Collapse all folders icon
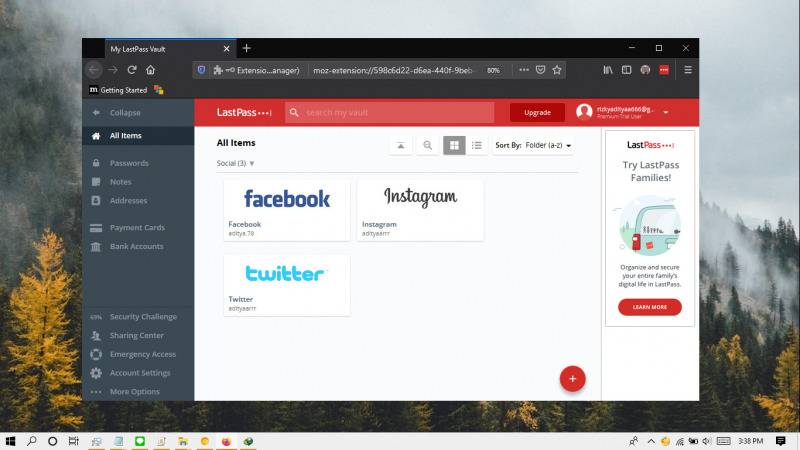This screenshot has width=800, height=450. click(x=401, y=145)
